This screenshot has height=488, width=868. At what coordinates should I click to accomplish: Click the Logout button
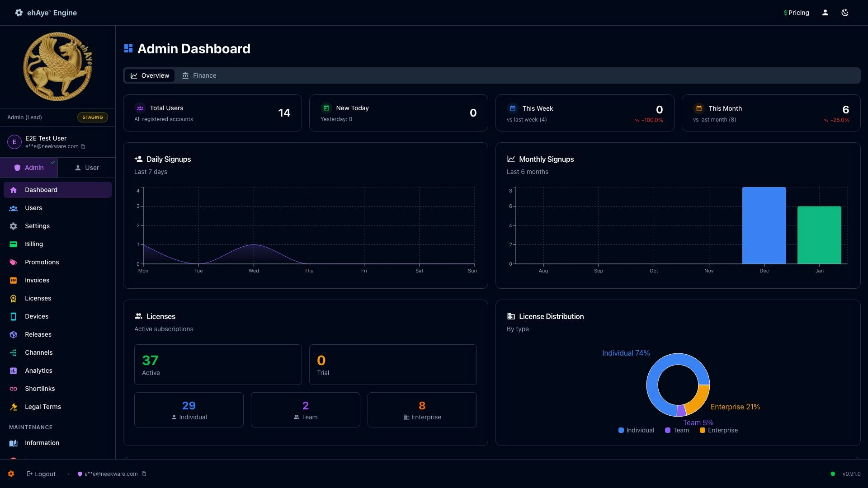point(41,474)
